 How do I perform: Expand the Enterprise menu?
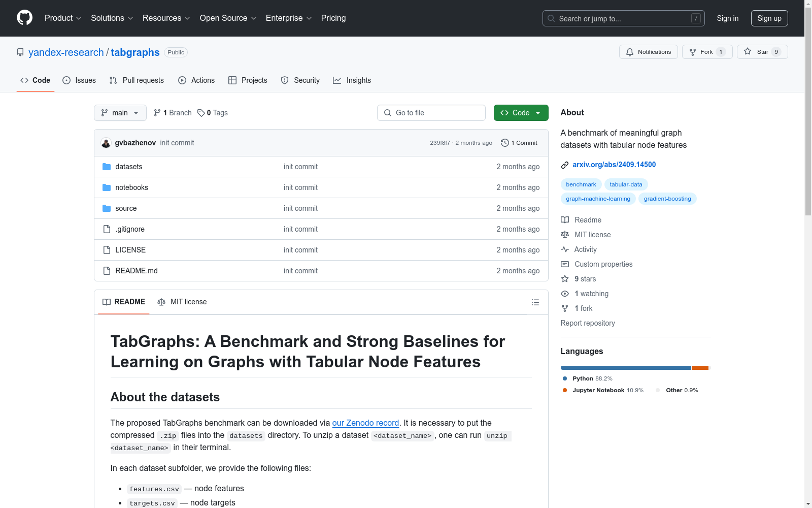pyautogui.click(x=289, y=18)
